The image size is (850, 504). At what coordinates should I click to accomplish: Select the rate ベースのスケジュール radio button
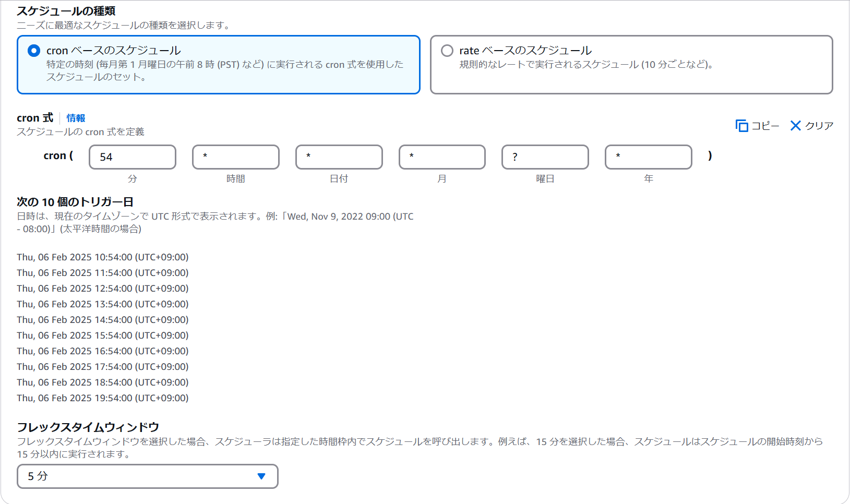point(447,50)
